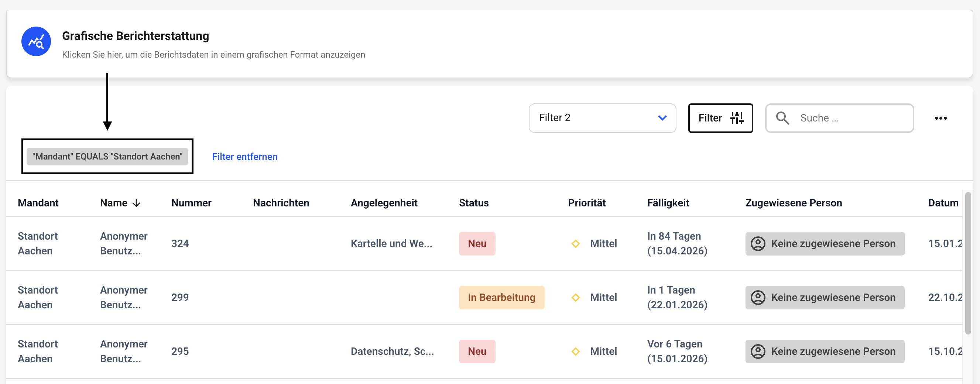Sort by the Status column header

pos(473,203)
